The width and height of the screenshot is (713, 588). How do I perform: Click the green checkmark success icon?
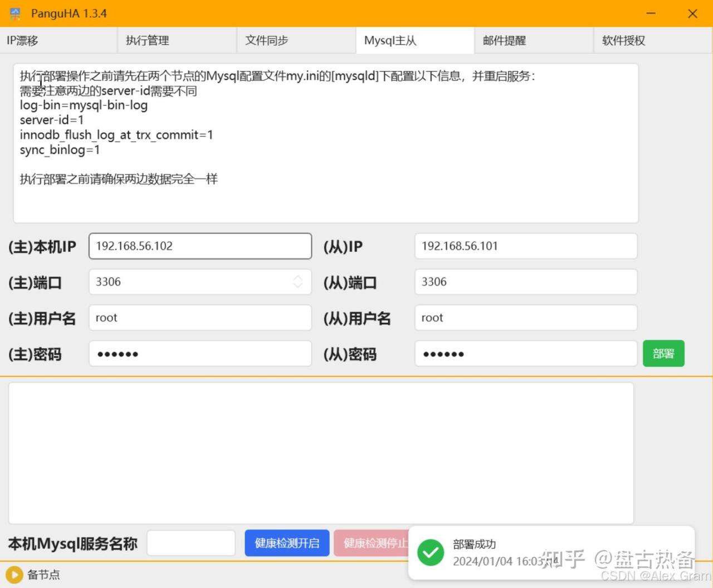(431, 552)
